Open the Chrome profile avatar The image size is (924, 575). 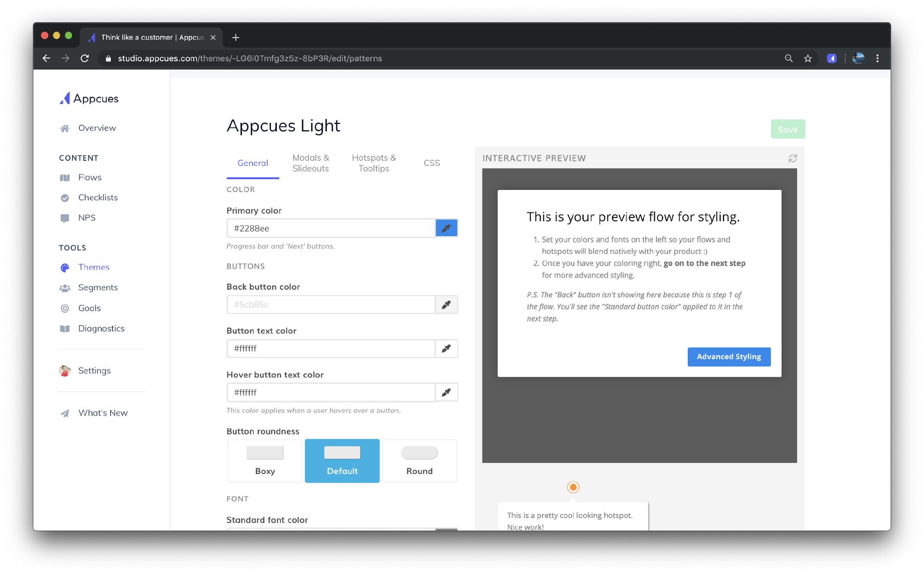[858, 58]
